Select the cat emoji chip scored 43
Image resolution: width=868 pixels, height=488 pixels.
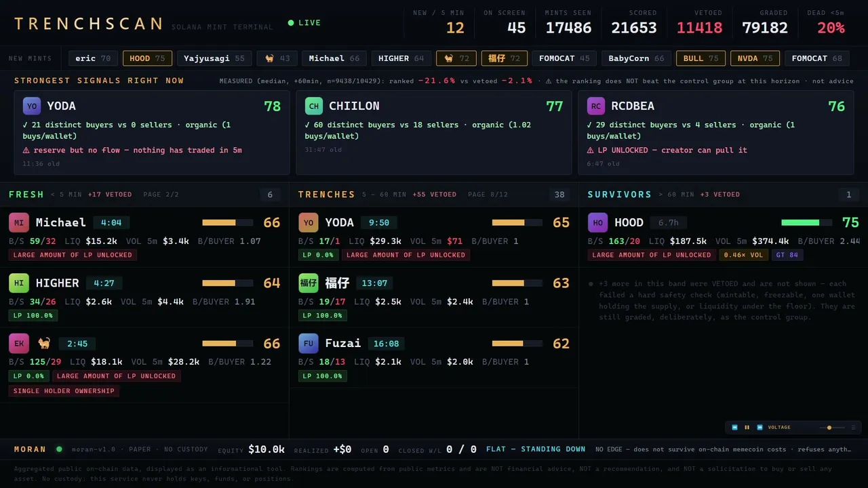pos(277,58)
